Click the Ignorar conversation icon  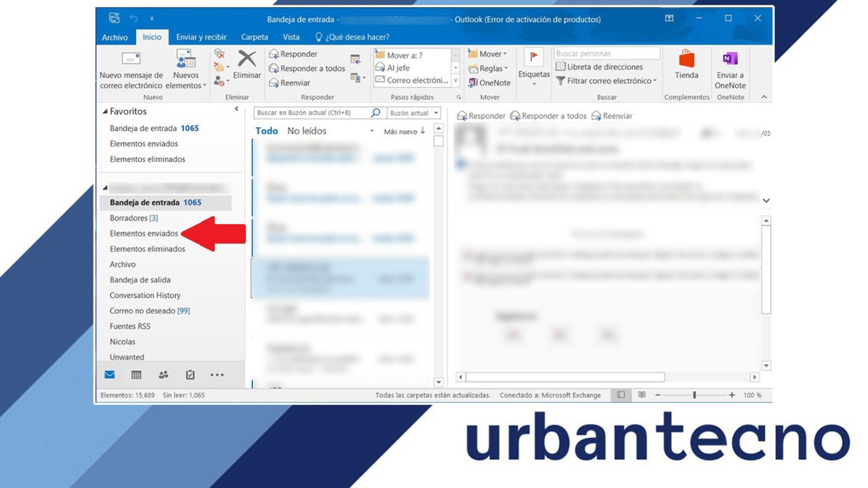click(219, 54)
